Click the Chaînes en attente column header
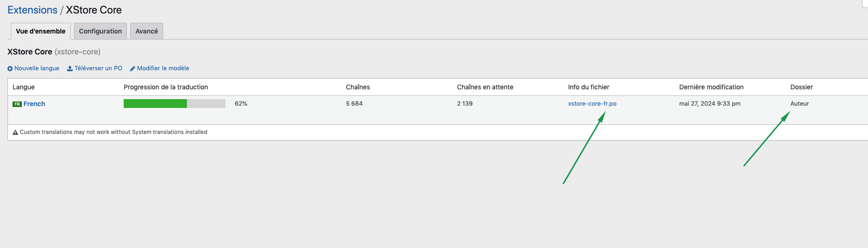 [485, 87]
